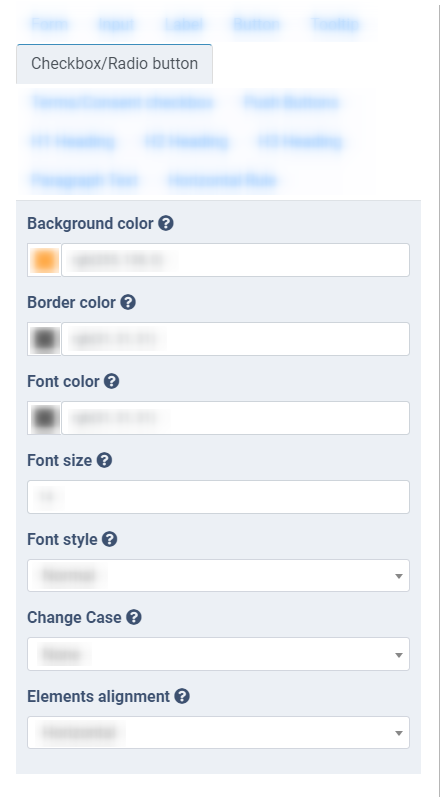The height and width of the screenshot is (797, 440).
Task: Click the Font style question mark icon
Action: click(110, 539)
